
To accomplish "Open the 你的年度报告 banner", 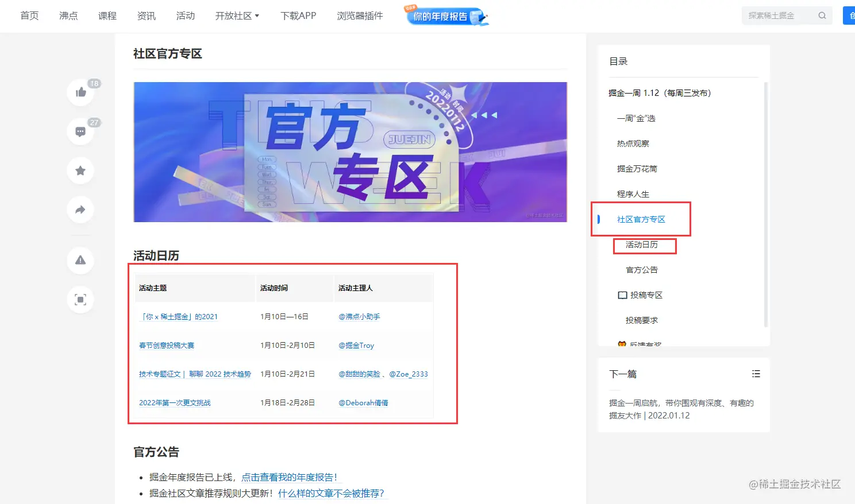I will pos(447,15).
